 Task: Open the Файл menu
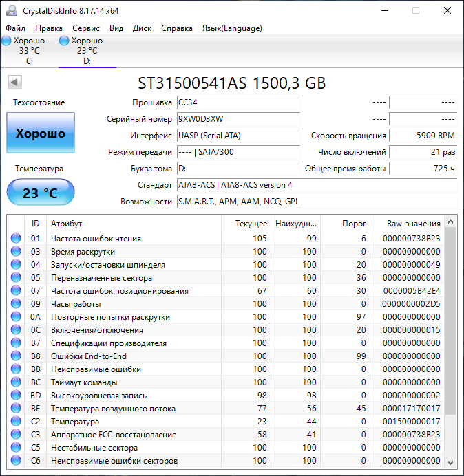point(15,28)
